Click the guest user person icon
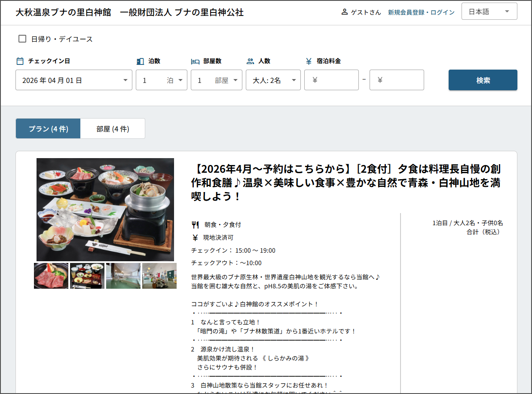This screenshot has width=532, height=394. pos(344,12)
